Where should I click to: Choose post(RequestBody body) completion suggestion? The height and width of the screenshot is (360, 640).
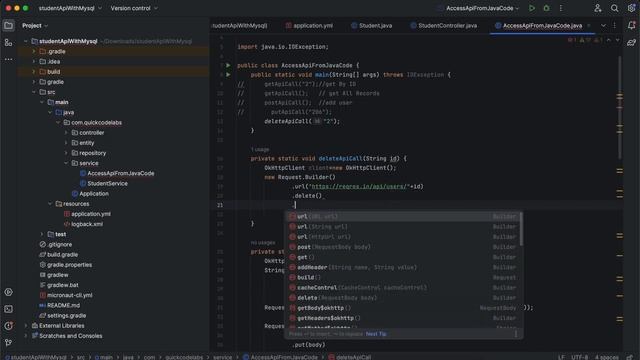point(403,247)
